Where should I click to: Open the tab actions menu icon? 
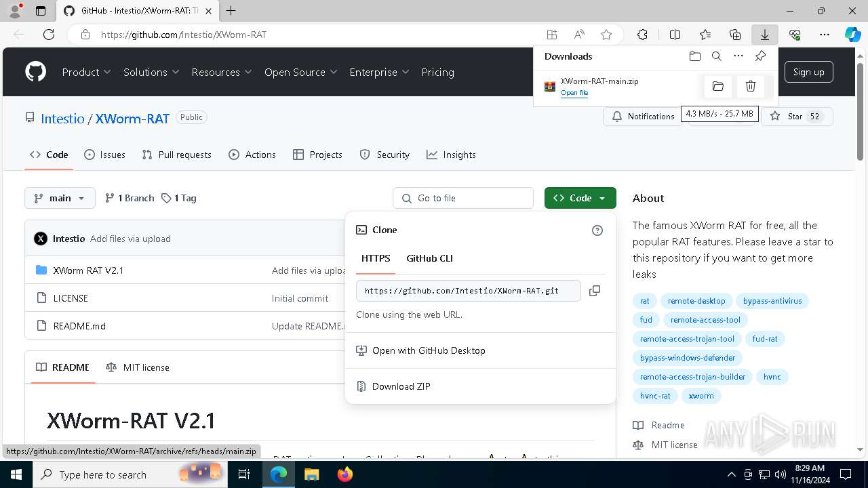pyautogui.click(x=41, y=11)
